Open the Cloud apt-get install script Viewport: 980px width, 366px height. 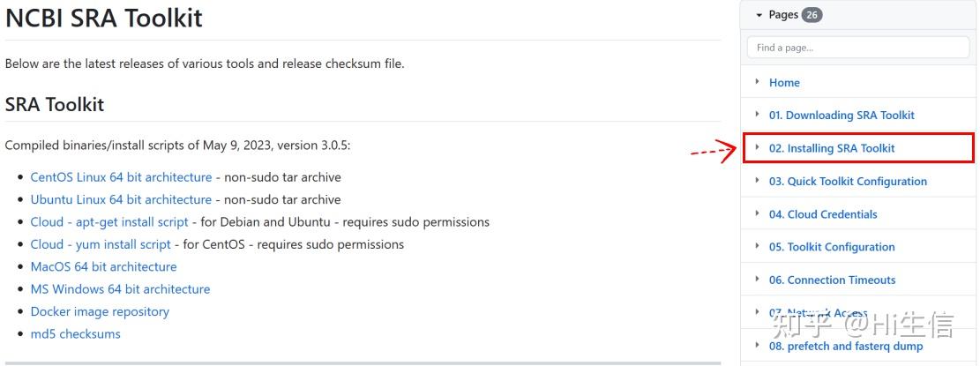point(109,222)
